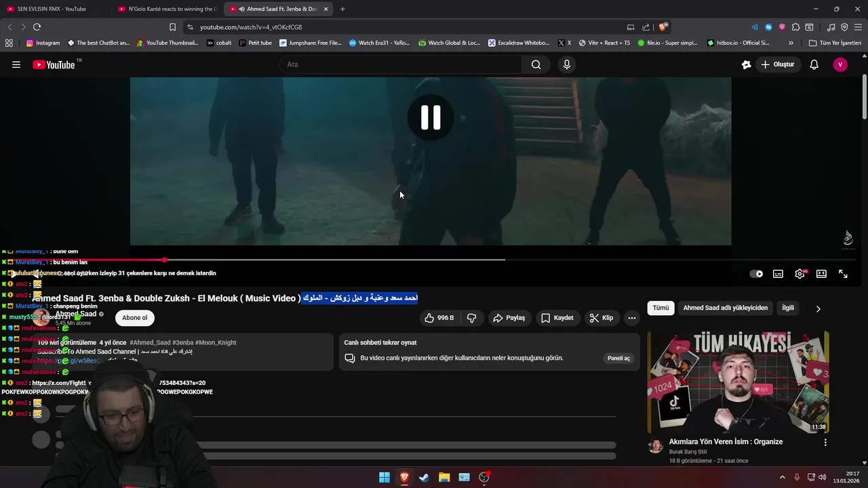Like the video (996 B)

tap(439, 318)
